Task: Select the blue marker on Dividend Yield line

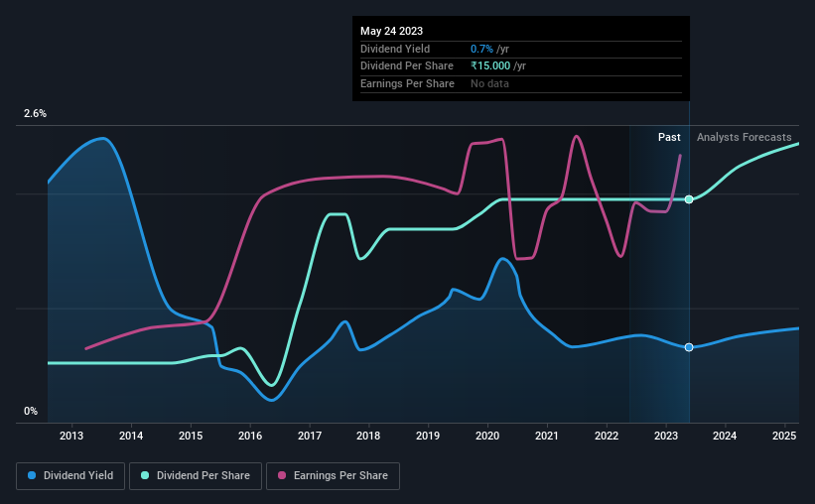Action: [x=689, y=347]
